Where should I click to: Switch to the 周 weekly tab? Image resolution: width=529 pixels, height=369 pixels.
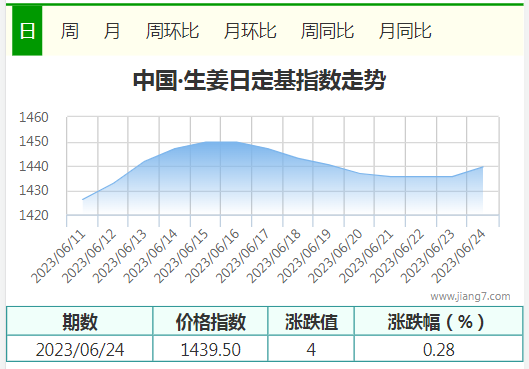point(69,31)
